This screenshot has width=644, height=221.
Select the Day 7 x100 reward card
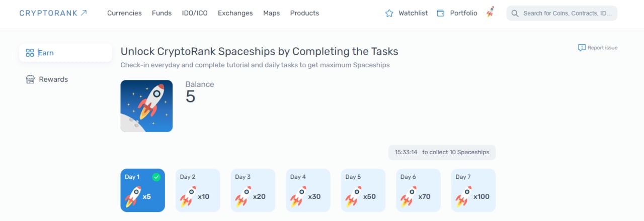pos(473,190)
